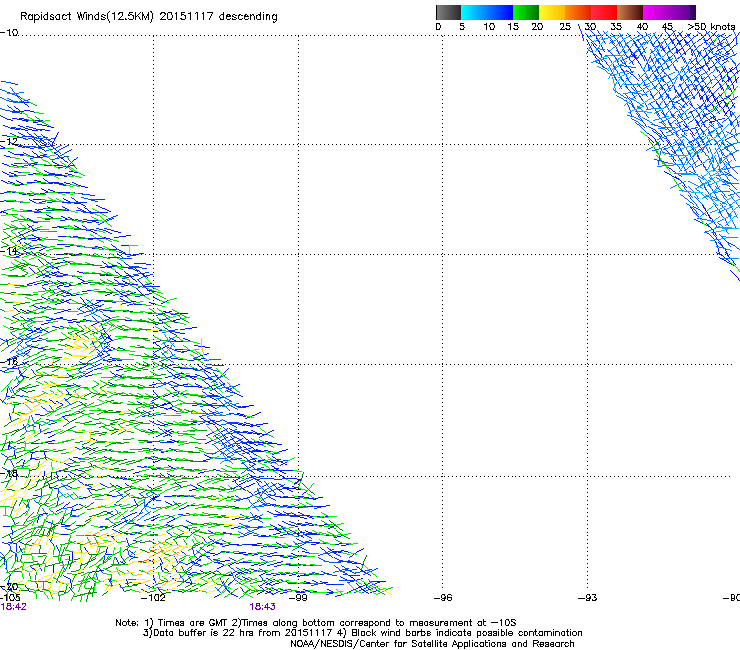Screen dimensions: 740x650
Task: Click the blue 5-15 knots legend swatch
Action: (487, 12)
